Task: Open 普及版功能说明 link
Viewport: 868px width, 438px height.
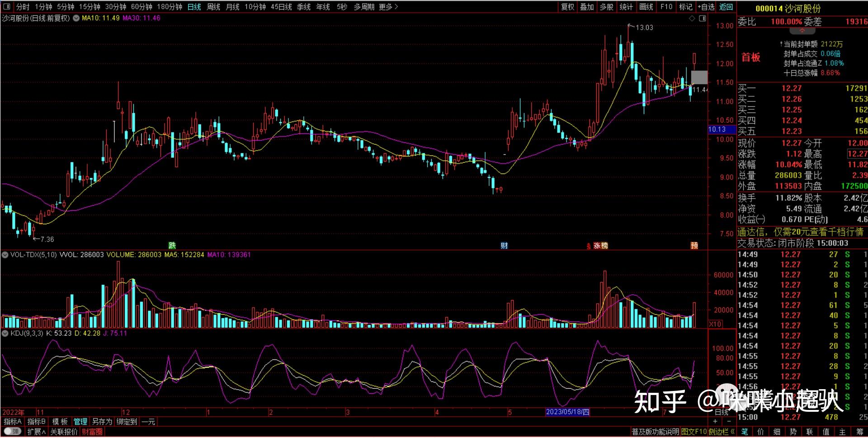Action: [655, 432]
